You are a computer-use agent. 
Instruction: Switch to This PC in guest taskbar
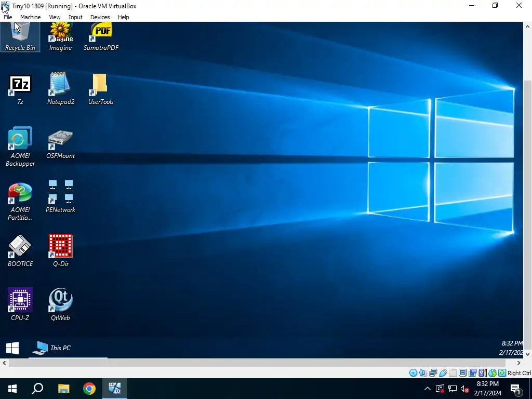pyautogui.click(x=68, y=348)
